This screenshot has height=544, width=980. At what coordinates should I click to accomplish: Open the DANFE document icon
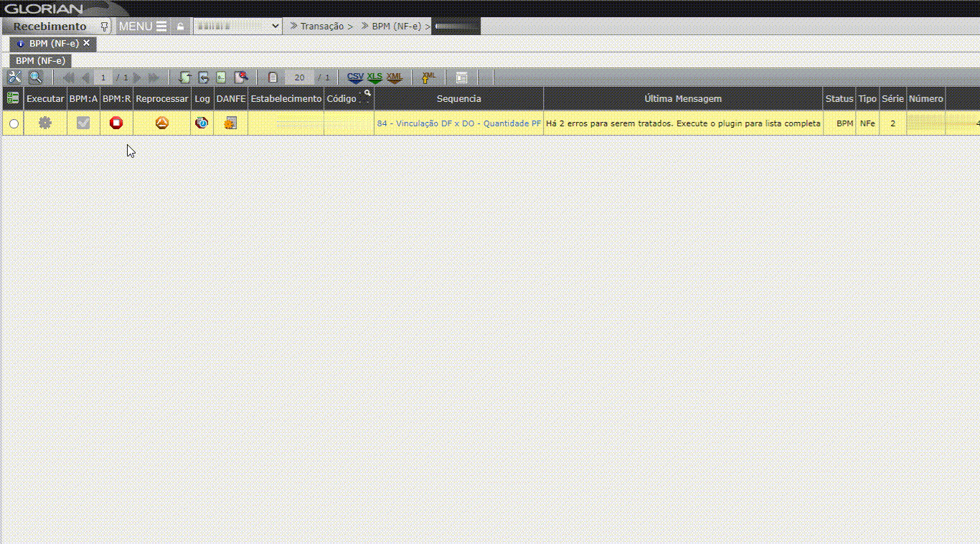(x=230, y=123)
